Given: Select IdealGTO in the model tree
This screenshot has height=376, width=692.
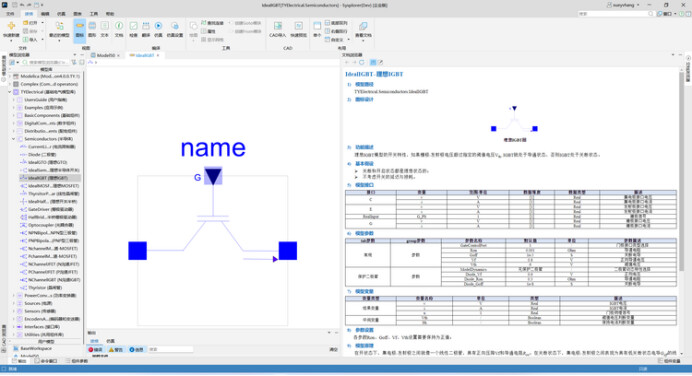Looking at the screenshot, I should coord(47,162).
